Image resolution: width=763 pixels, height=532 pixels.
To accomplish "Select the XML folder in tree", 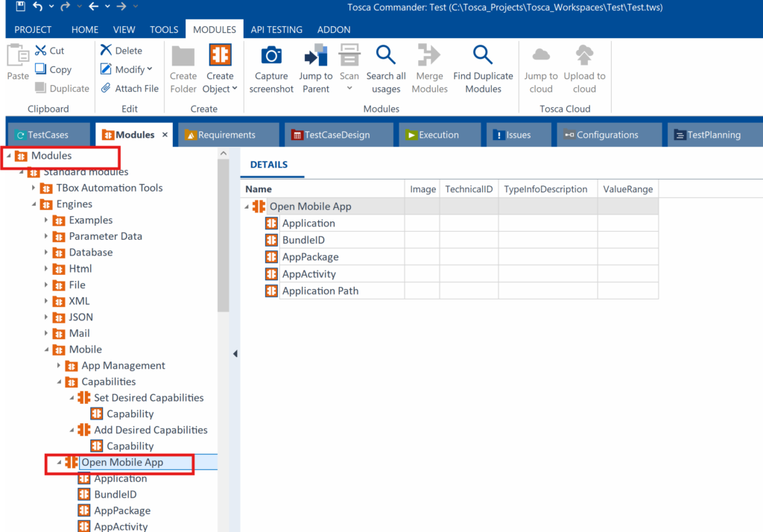I will [x=79, y=301].
